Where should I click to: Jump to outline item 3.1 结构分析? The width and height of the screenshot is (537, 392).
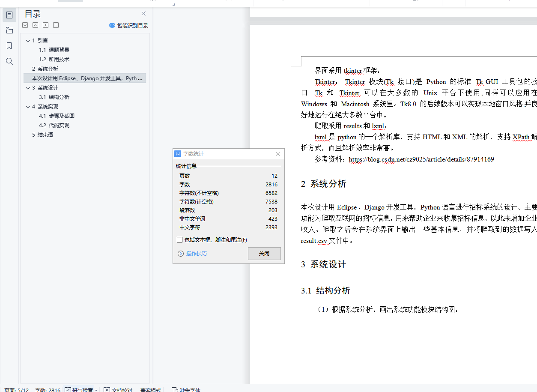tap(54, 97)
